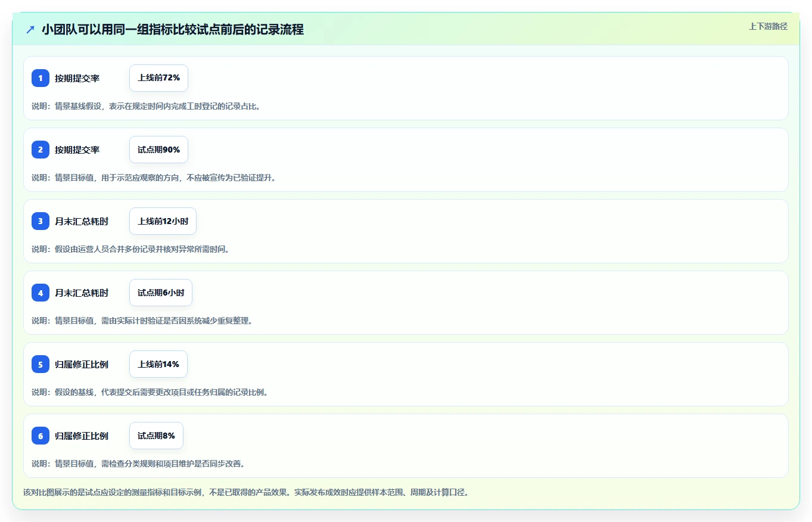Click the 月末汇总耗时 label in card 4
Screen dimensions: 812x522
82,293
